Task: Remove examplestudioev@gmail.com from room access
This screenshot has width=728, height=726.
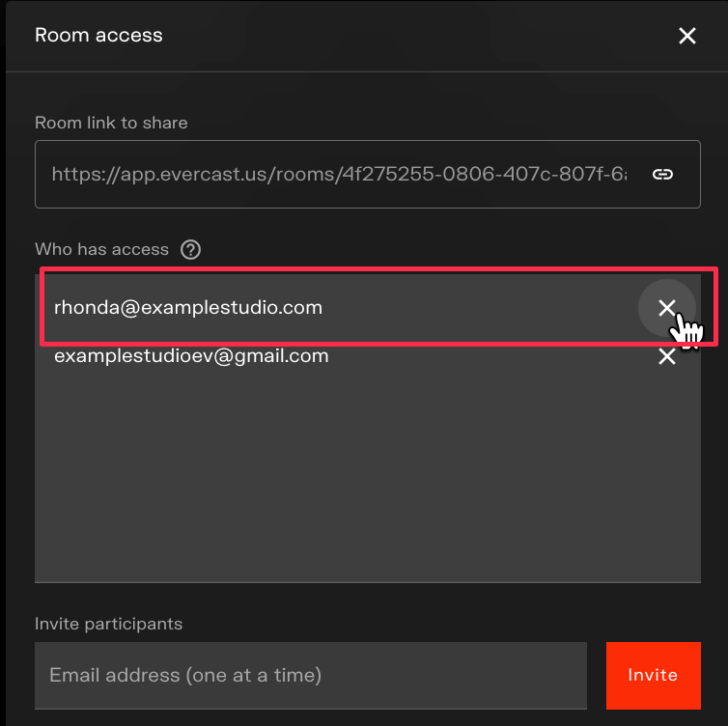Action: pyautogui.click(x=666, y=356)
